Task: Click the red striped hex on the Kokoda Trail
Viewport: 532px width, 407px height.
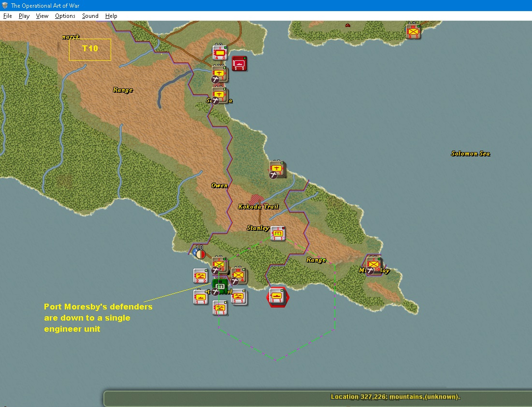Action: coord(256,199)
